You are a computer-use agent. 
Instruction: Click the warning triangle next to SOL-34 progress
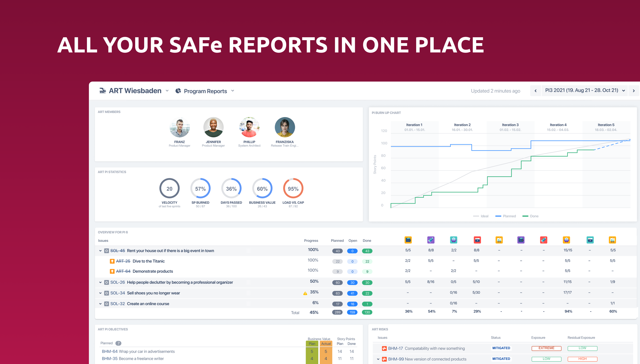coord(305,293)
